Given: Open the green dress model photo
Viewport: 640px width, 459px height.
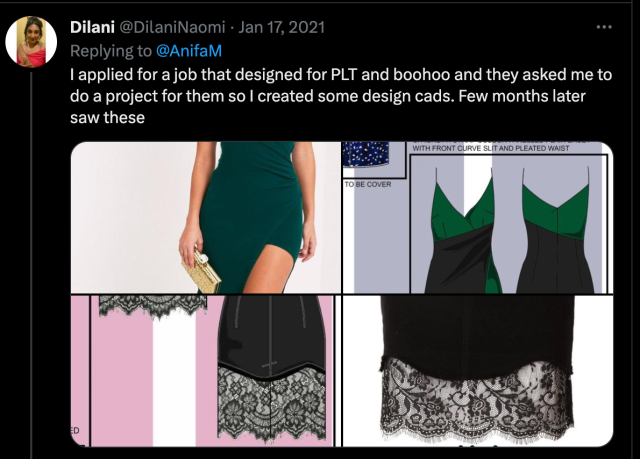Looking at the screenshot, I should 206,217.
